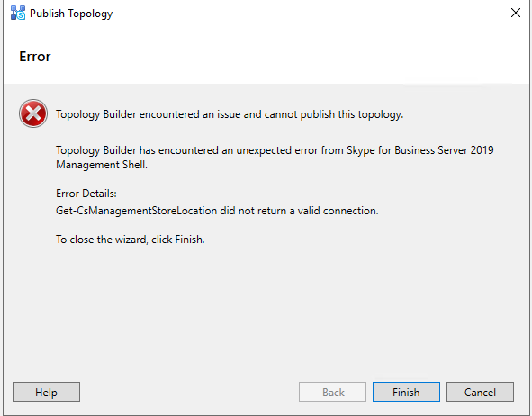Click the Error heading text
Screen dimensions: 532x416
coord(35,57)
